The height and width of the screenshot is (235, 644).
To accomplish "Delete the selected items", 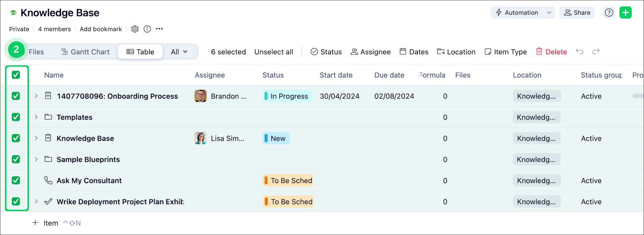I will coord(551,52).
